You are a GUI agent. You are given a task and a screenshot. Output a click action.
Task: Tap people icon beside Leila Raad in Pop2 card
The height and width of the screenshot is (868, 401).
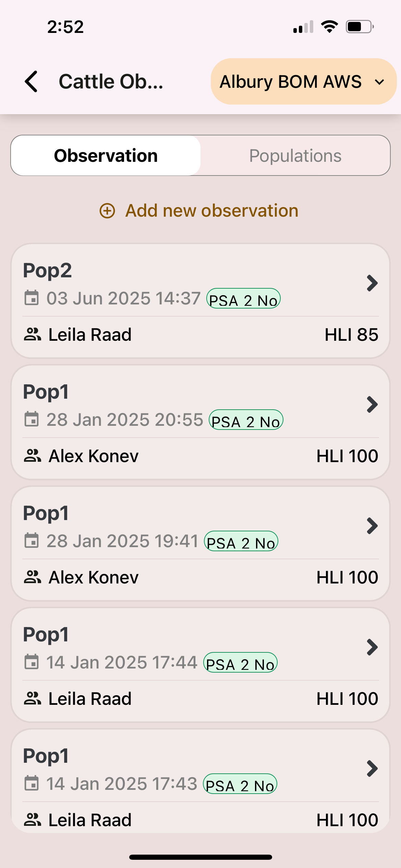(x=33, y=334)
